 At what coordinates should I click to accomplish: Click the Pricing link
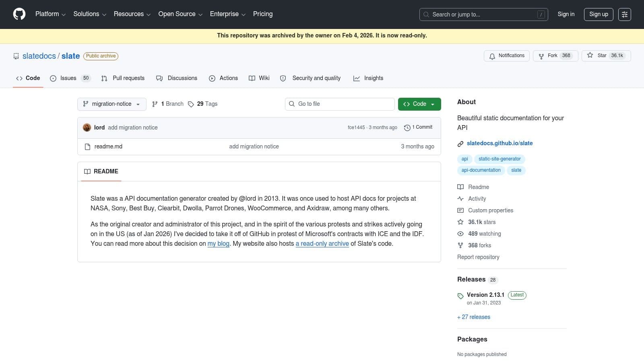point(263,14)
